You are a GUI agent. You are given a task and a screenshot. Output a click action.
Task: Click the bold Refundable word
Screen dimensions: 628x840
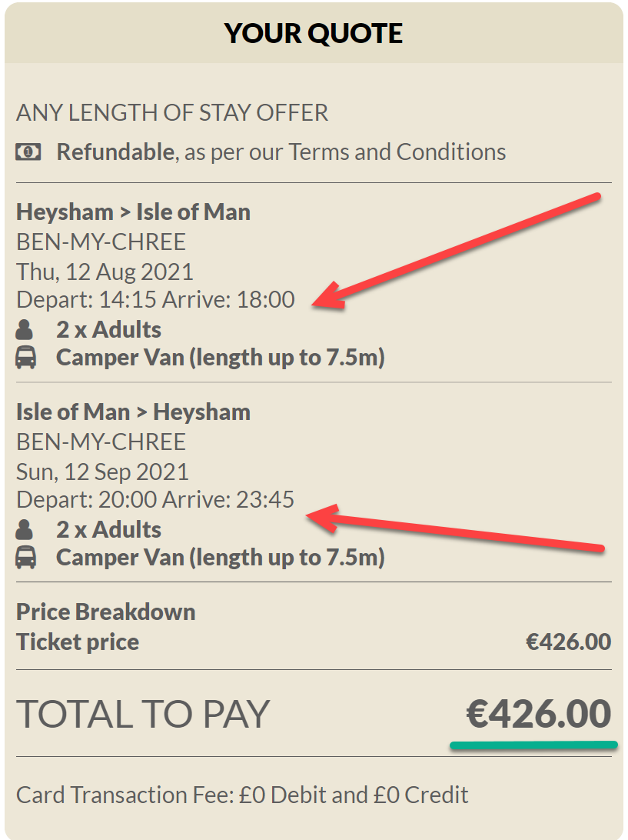pos(115,152)
